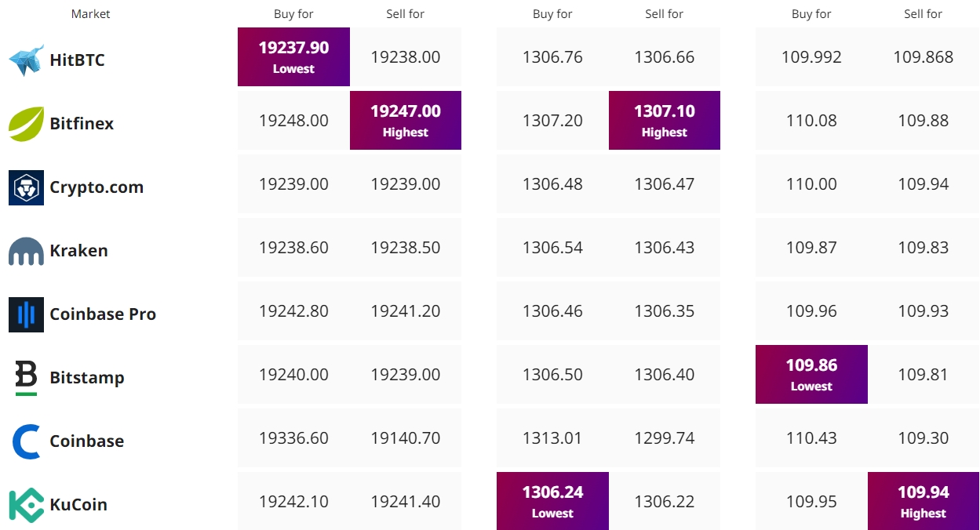This screenshot has width=980, height=530.
Task: Click the Coinbase Pro sell price 19241.20
Action: [x=406, y=311]
